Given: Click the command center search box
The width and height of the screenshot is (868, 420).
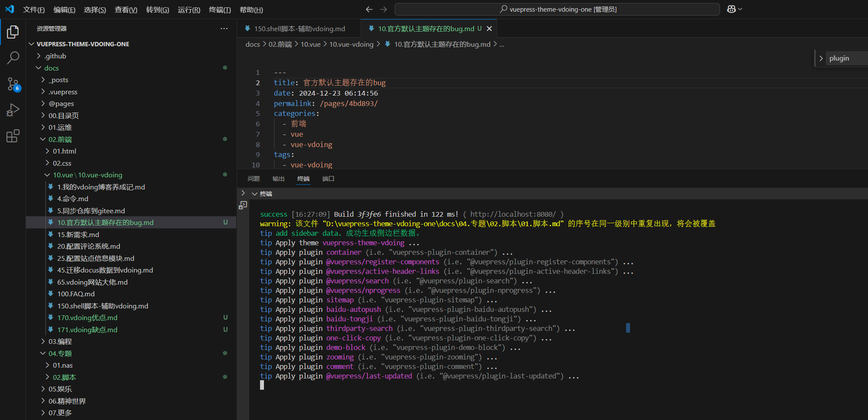Looking at the screenshot, I should 557,9.
